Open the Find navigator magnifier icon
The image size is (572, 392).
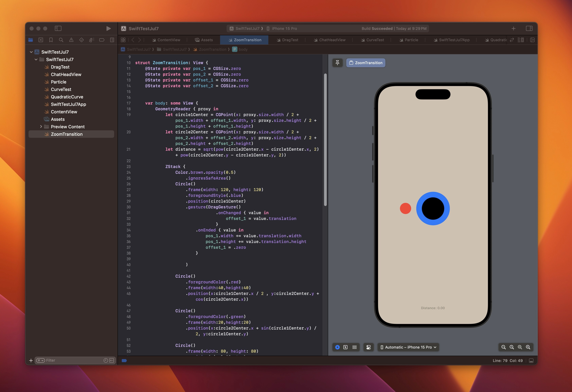tap(61, 40)
